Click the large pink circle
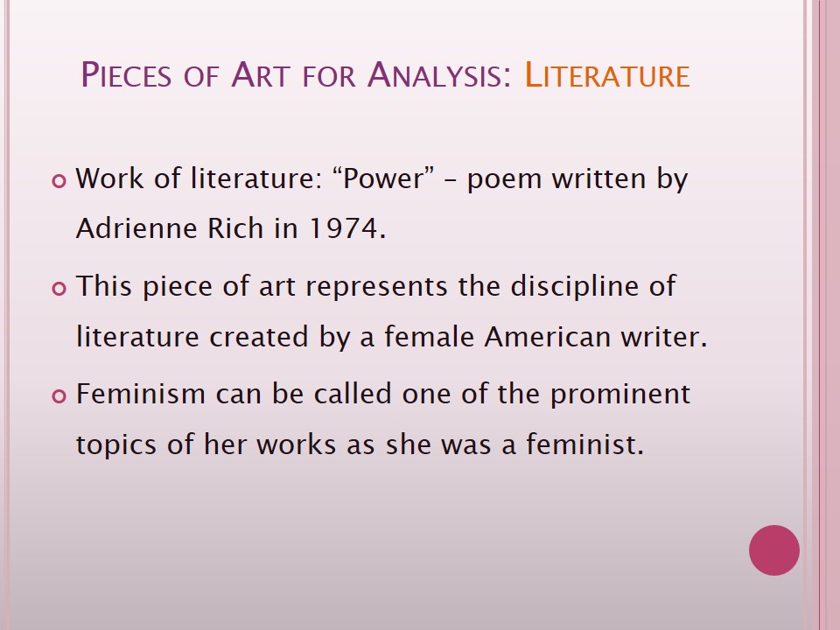Viewport: 840px width, 630px height. [774, 550]
